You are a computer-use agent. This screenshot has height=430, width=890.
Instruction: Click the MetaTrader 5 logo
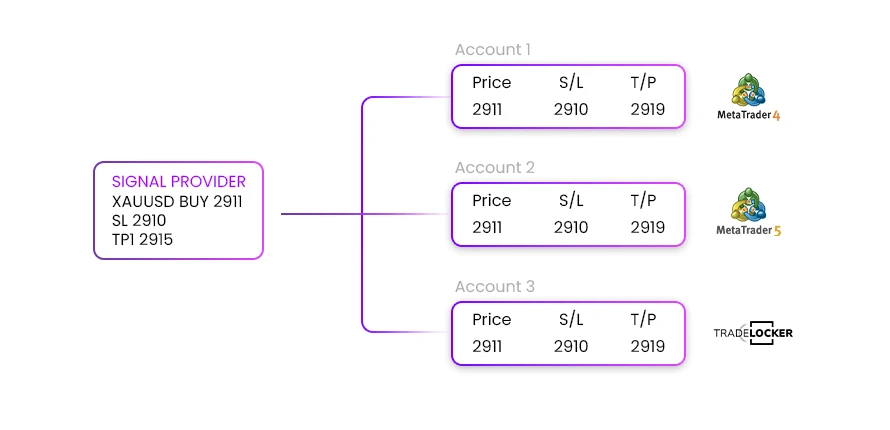pos(748,214)
